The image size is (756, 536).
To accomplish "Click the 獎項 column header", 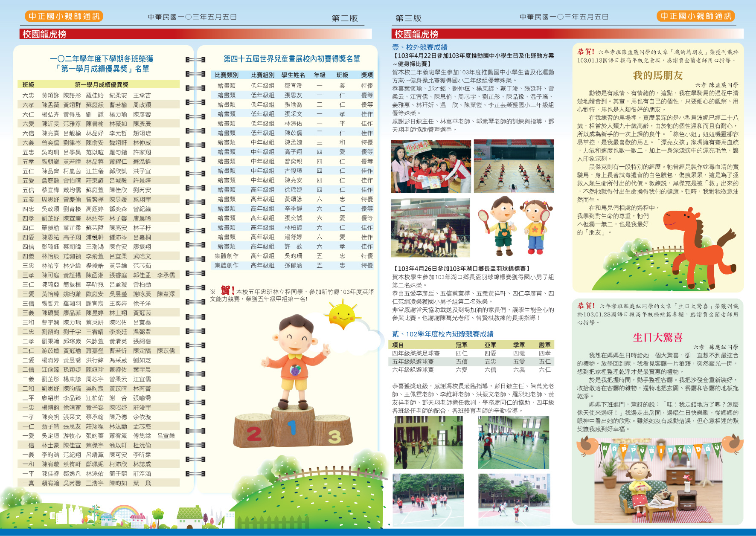I will [x=367, y=75].
